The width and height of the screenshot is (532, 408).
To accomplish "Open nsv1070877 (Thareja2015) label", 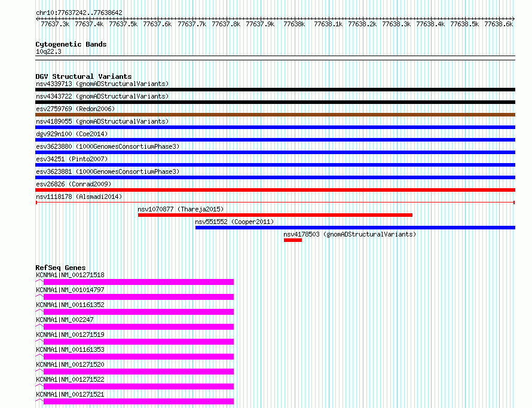I will click(x=181, y=209).
